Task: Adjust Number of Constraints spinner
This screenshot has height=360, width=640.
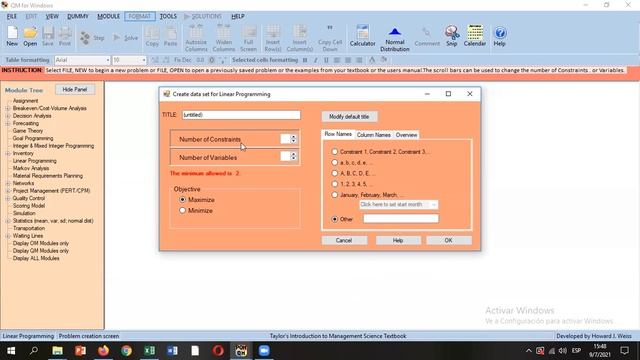Action: [293, 139]
